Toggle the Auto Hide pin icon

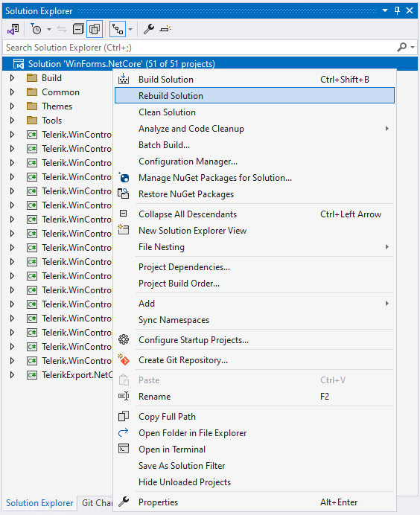[x=398, y=11]
